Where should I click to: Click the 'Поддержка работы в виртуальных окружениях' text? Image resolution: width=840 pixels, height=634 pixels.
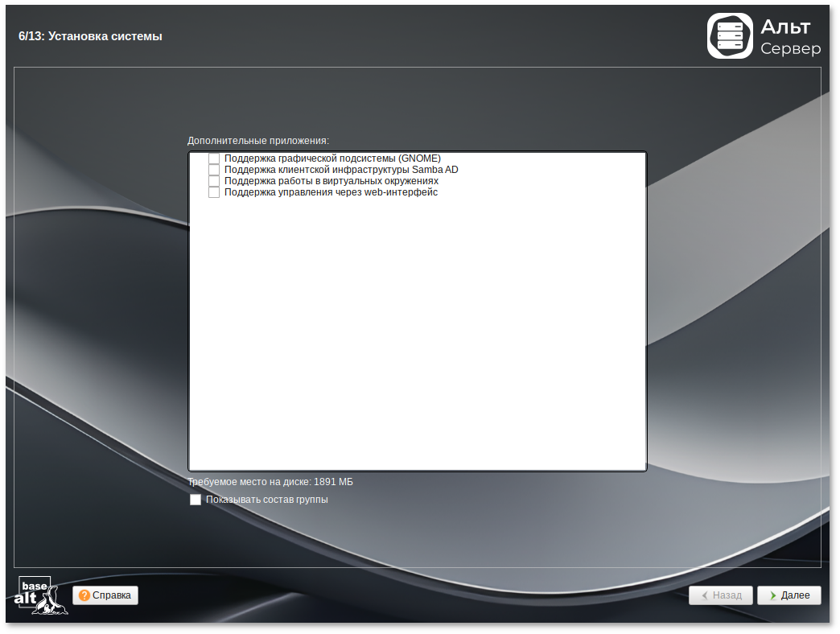pos(331,181)
